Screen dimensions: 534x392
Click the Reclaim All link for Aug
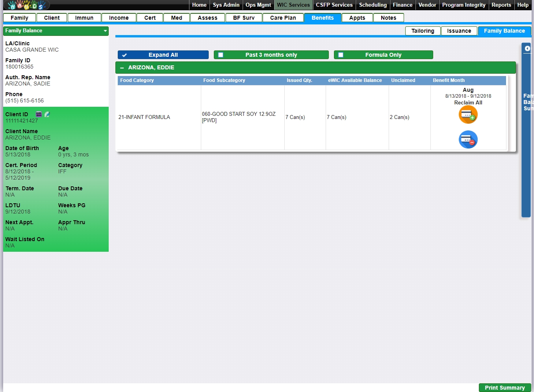[468, 102]
